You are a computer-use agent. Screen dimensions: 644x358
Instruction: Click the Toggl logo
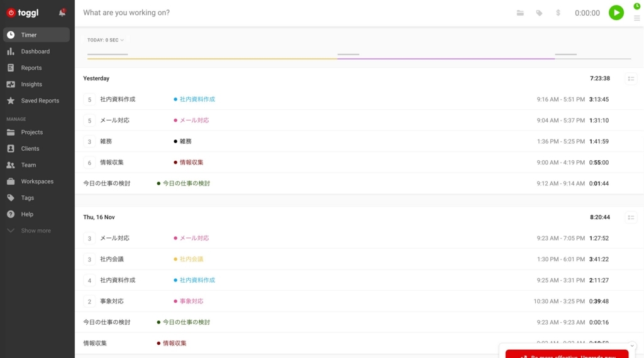[x=23, y=13]
